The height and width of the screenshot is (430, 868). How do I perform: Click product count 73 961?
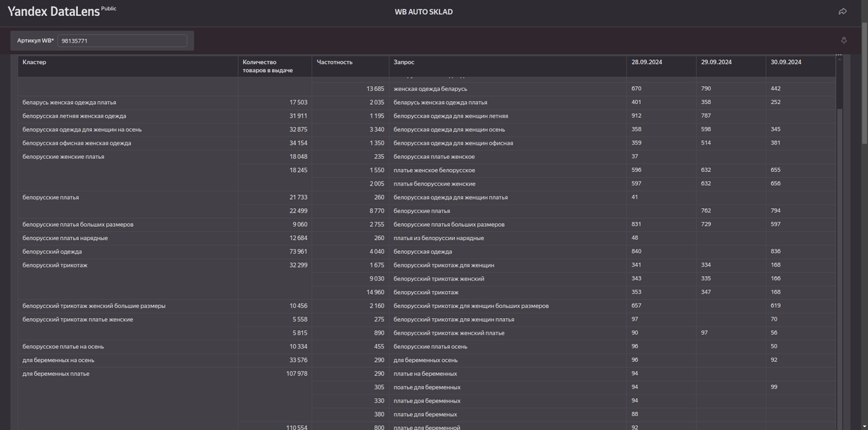click(298, 251)
